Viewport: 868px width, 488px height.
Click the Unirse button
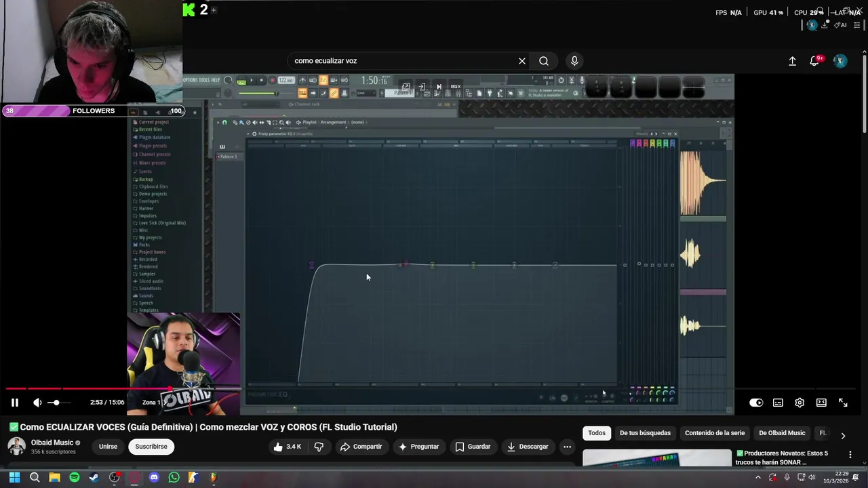[x=108, y=447]
